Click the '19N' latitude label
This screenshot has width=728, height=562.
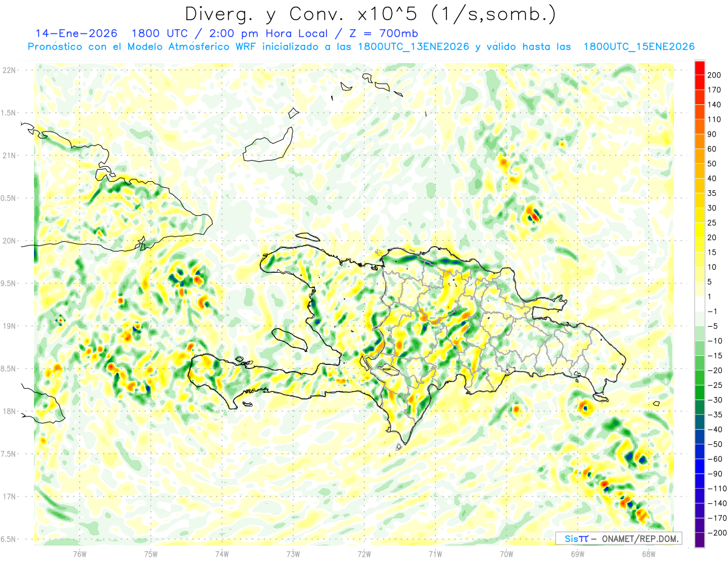click(x=10, y=326)
